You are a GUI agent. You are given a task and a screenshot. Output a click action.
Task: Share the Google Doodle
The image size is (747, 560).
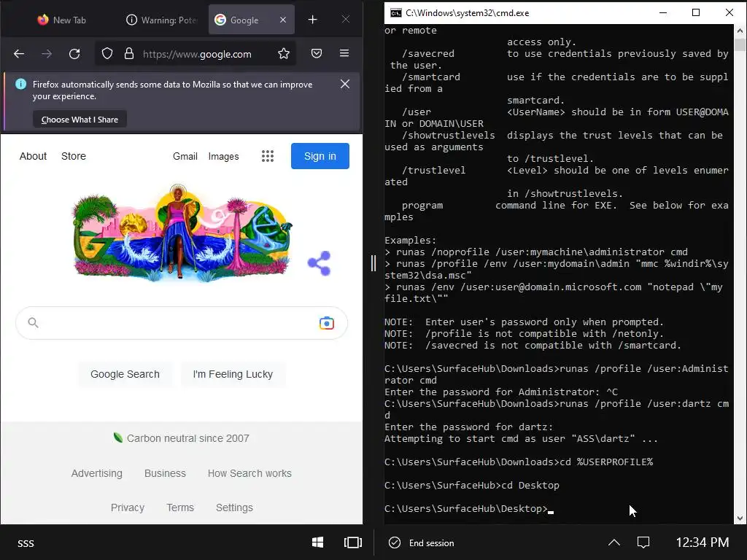tap(320, 263)
